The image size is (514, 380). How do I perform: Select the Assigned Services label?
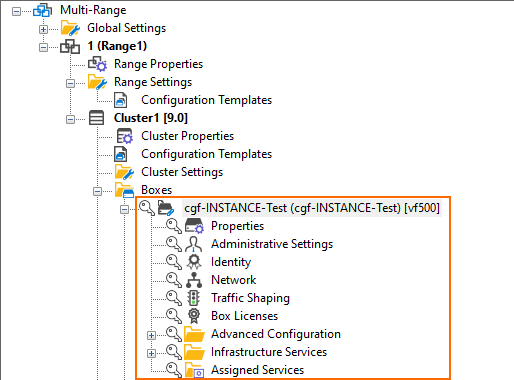tap(257, 370)
